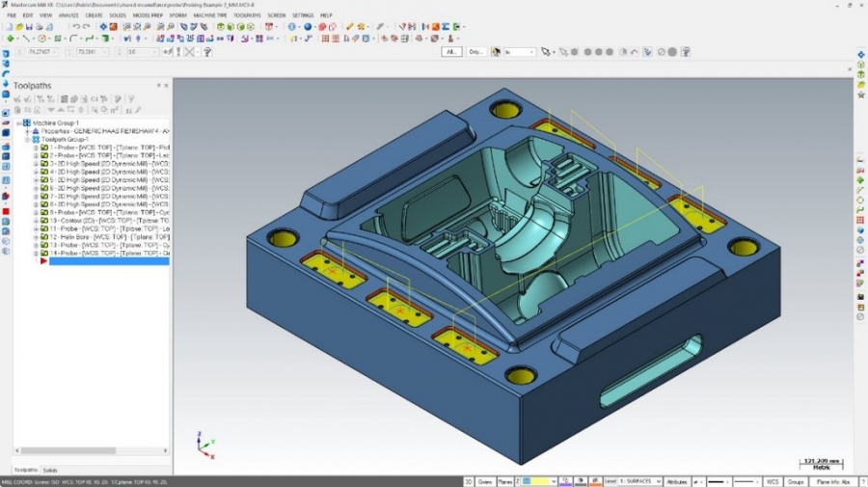Expand the Properties - GENERIC HAAS node
This screenshot has height=487, width=868.
point(28,131)
